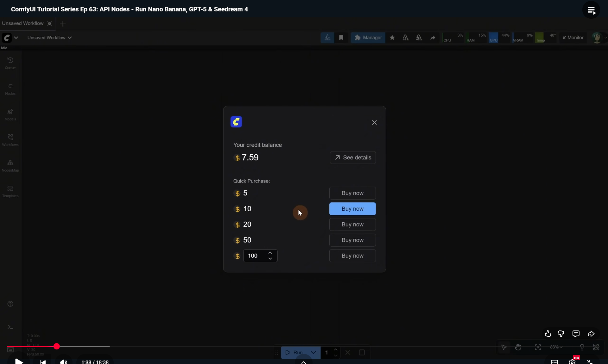The image size is (608, 364).
Task: Toggle the video player mute speaker
Action: [63, 362]
